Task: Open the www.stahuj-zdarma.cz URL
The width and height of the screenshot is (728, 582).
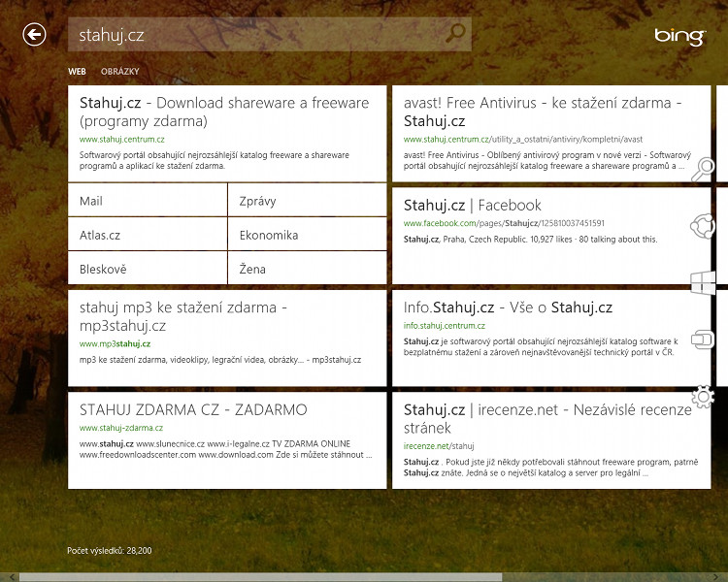Action: coord(121,428)
